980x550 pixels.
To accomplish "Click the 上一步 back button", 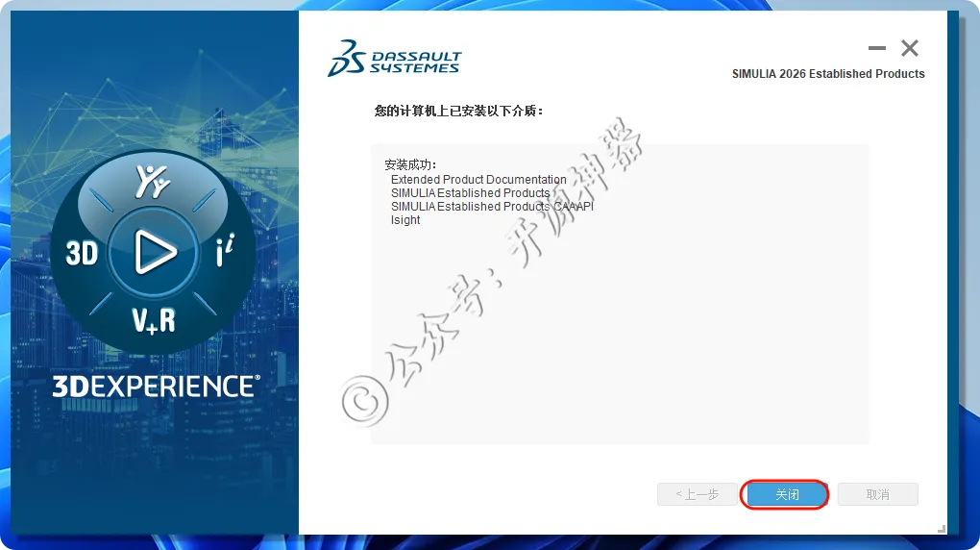I will coord(697,494).
